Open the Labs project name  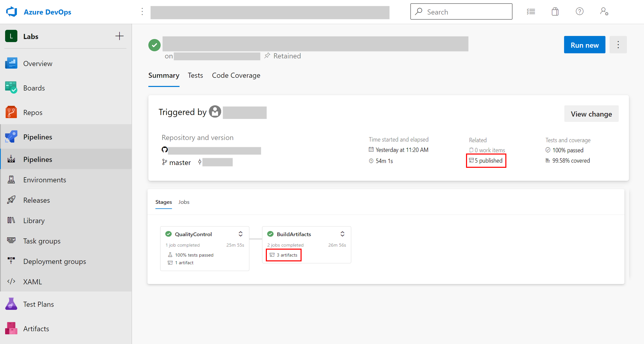31,36
